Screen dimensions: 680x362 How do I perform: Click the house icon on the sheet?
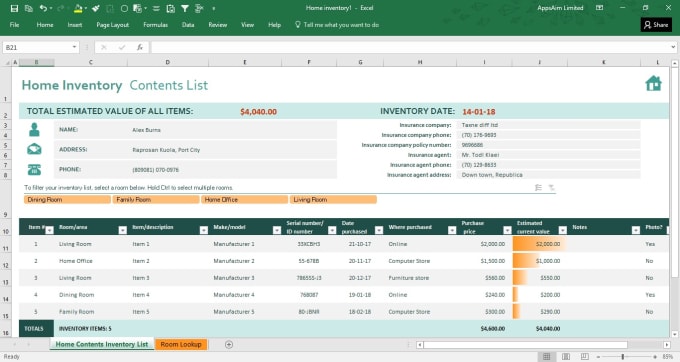(654, 83)
